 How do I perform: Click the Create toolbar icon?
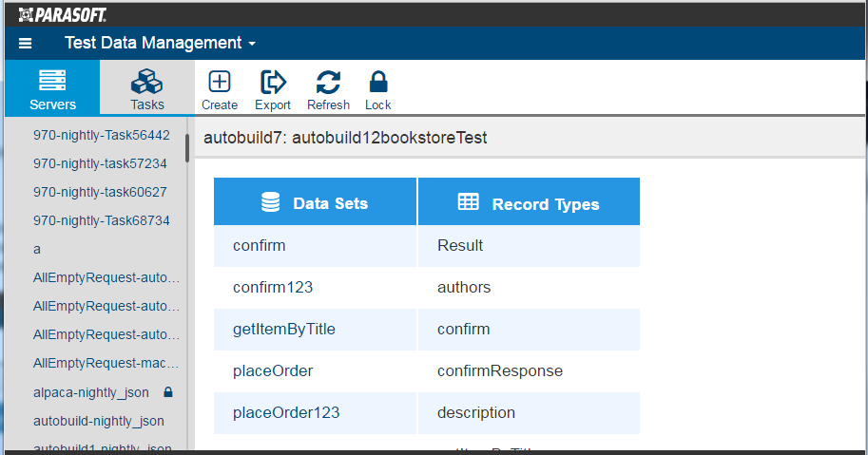click(220, 90)
